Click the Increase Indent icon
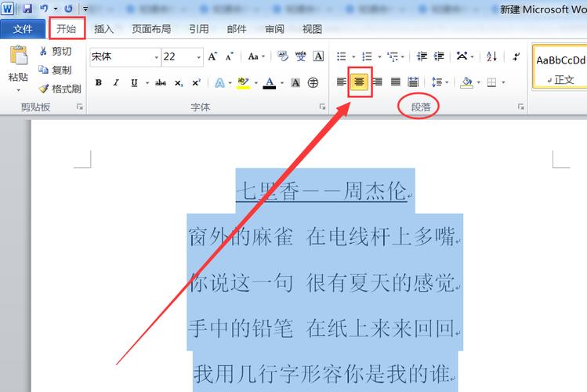 [439, 56]
